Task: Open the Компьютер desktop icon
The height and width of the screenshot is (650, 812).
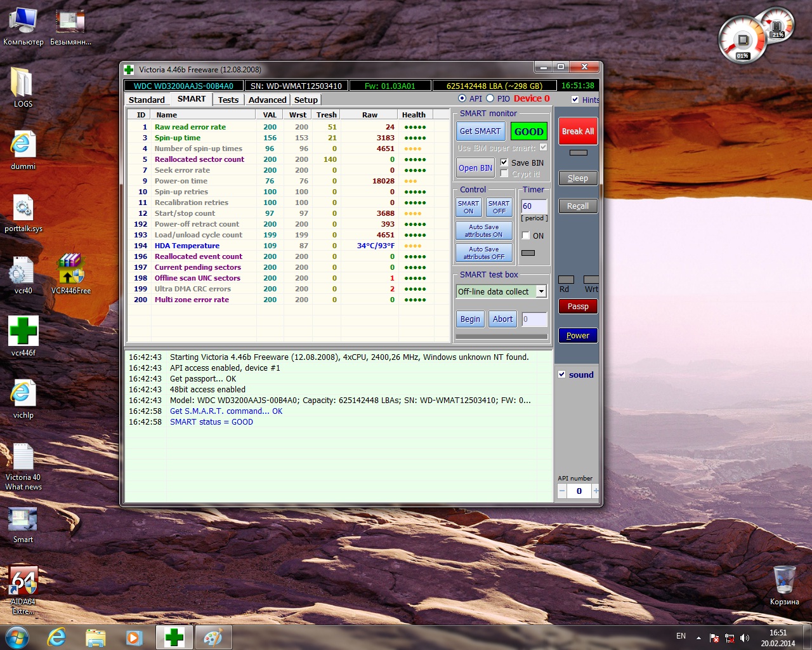Action: (23, 25)
